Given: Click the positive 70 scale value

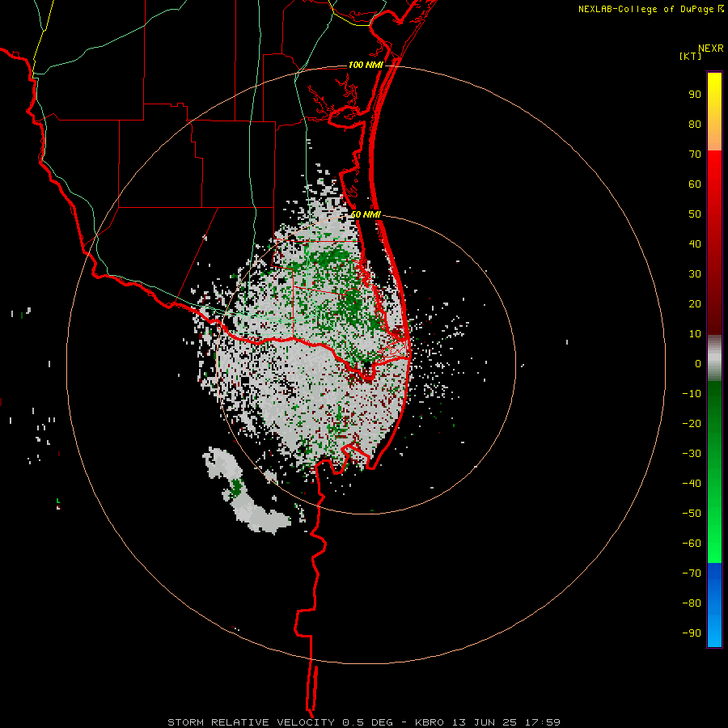Looking at the screenshot, I should (x=695, y=154).
